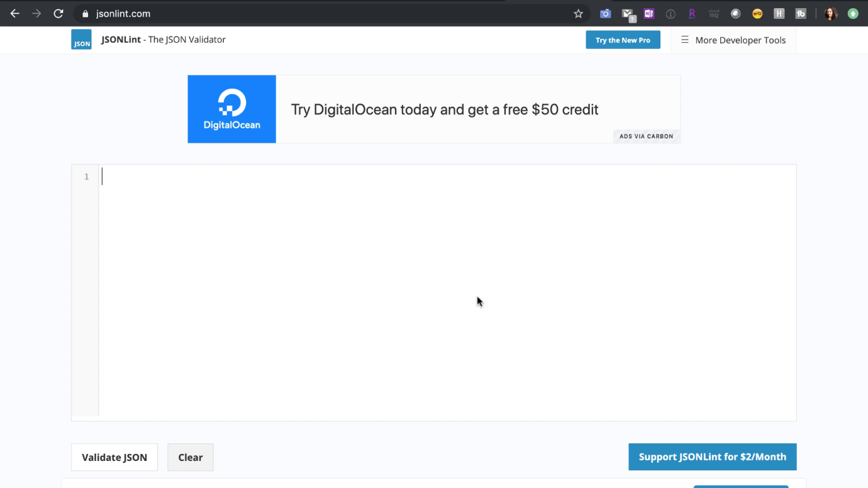Click Support JSONLint for $2/Month button
Screen dimensions: 868x488
[x=713, y=457]
